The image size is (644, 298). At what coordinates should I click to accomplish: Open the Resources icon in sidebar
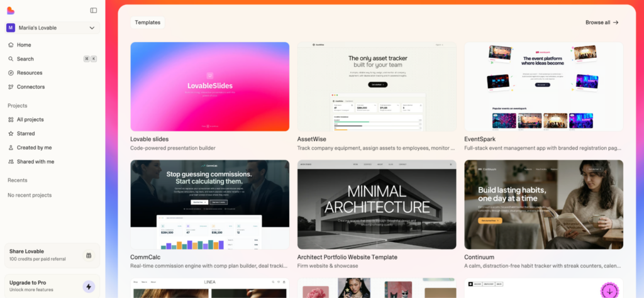point(11,73)
